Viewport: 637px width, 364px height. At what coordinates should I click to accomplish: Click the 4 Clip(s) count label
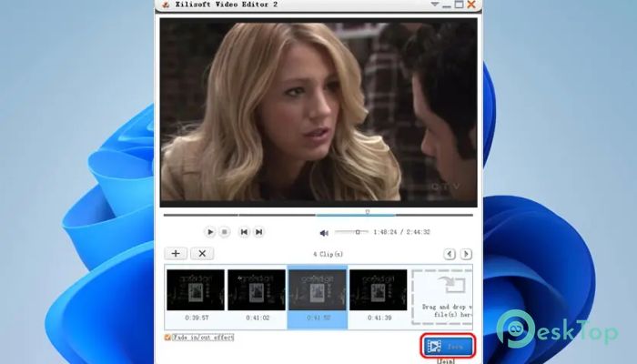point(328,254)
